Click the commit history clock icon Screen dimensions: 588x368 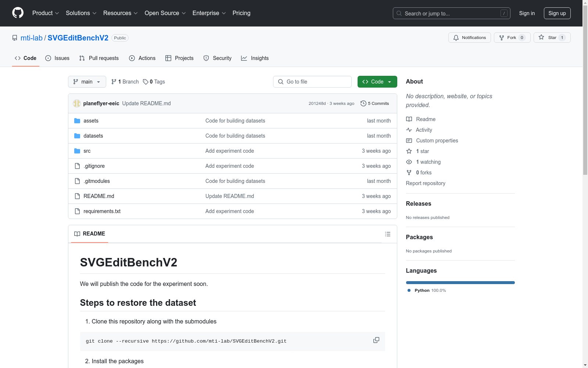click(x=363, y=103)
